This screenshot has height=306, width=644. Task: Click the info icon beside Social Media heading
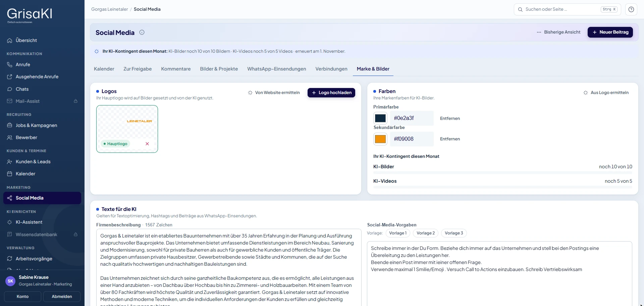tap(142, 32)
